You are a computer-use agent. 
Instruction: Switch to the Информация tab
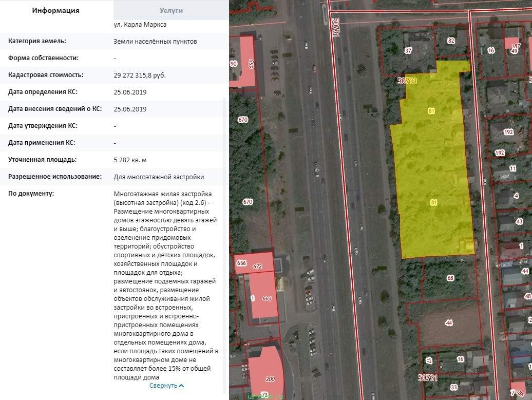point(55,10)
